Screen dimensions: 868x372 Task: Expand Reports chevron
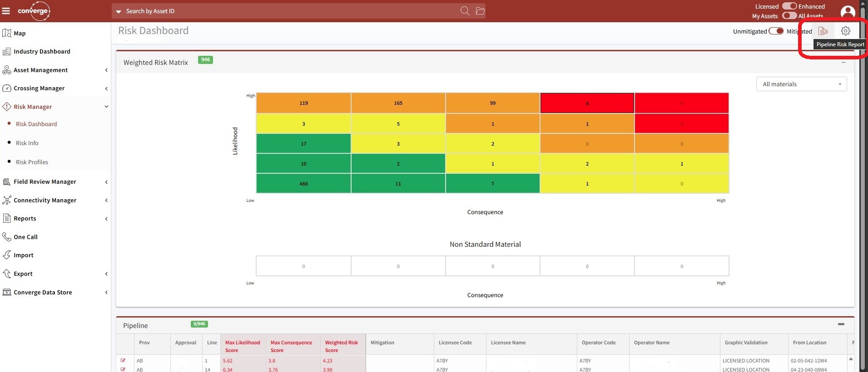tap(106, 219)
